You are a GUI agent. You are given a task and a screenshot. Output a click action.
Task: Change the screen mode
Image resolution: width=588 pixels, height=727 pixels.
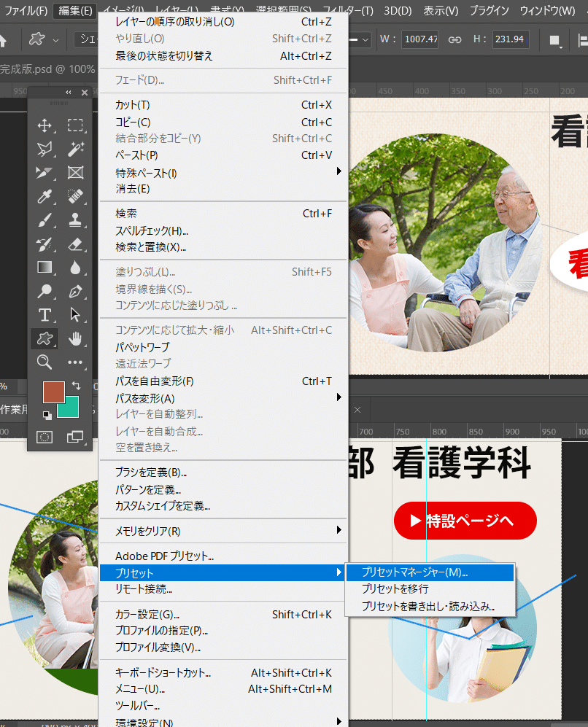(x=75, y=437)
